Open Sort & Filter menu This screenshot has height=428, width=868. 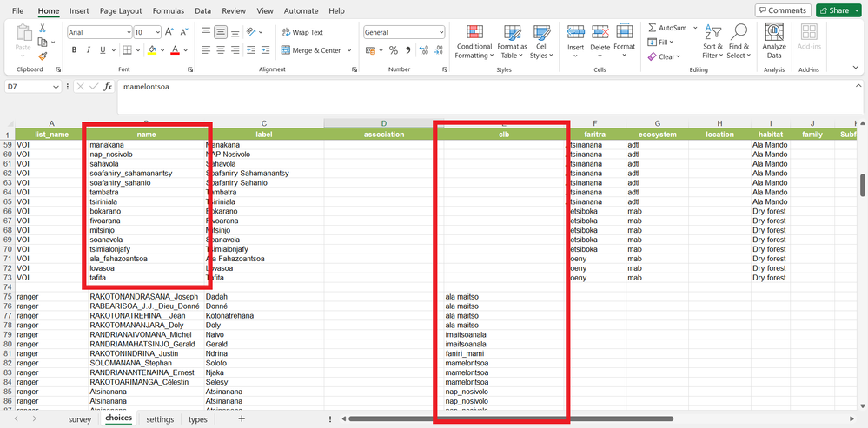click(x=713, y=42)
